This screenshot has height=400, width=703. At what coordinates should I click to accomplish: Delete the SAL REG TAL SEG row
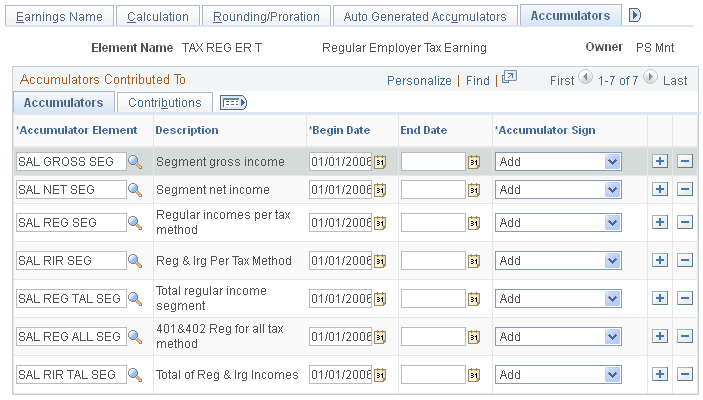685,299
